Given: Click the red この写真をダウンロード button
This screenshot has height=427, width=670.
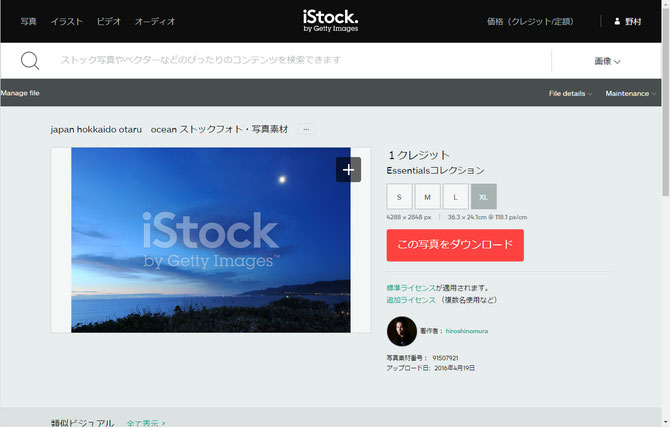Looking at the screenshot, I should click(x=455, y=245).
